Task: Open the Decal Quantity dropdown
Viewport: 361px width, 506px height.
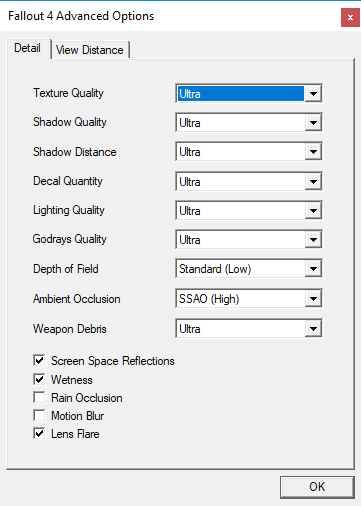Action: (x=249, y=182)
